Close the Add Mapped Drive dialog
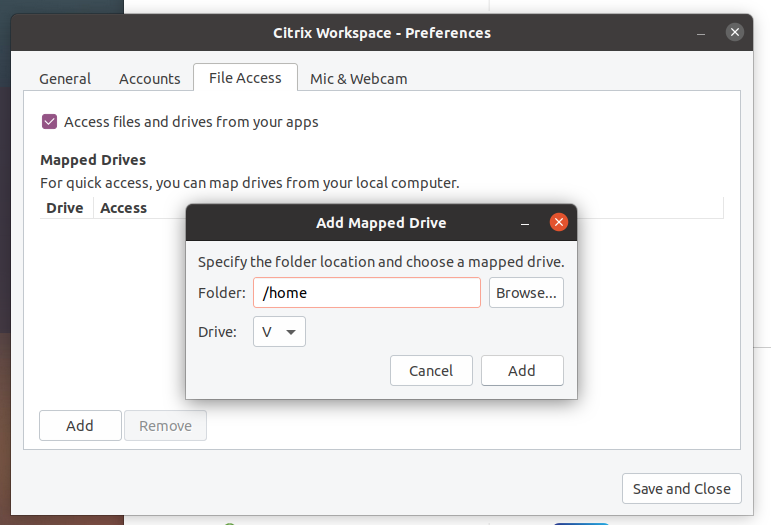 tap(559, 222)
